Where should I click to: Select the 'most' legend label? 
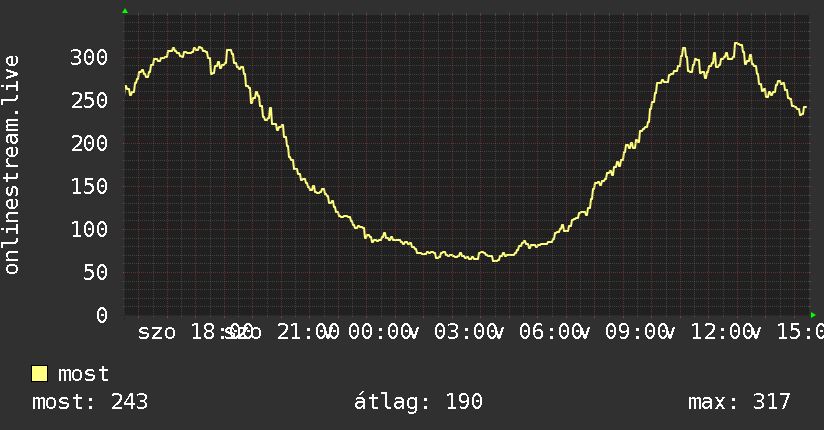tap(83, 374)
